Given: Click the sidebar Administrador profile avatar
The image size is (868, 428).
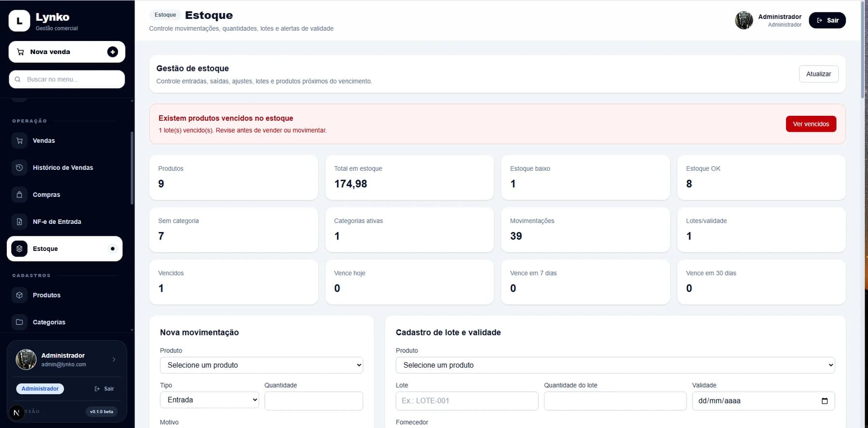Looking at the screenshot, I should (x=26, y=359).
